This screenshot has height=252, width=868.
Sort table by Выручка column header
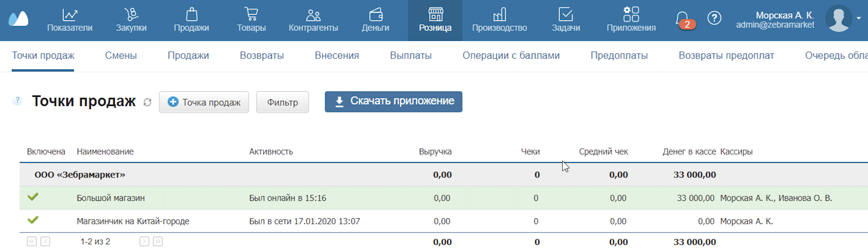point(435,152)
